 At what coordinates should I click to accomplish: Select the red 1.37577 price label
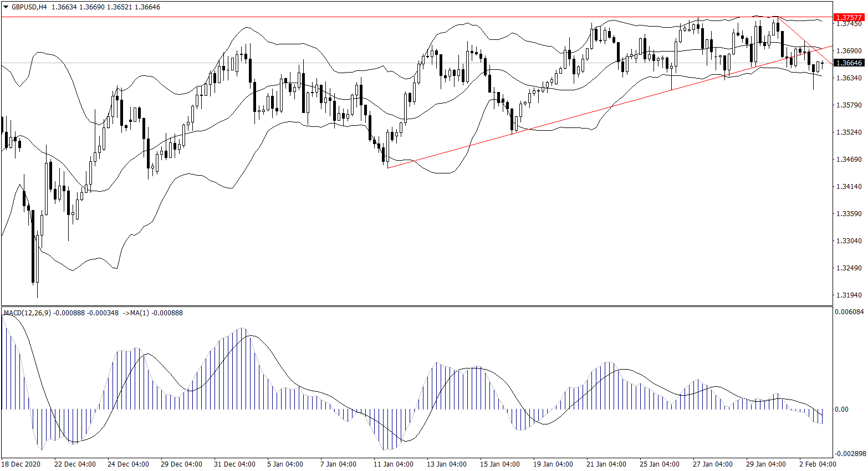pos(849,18)
